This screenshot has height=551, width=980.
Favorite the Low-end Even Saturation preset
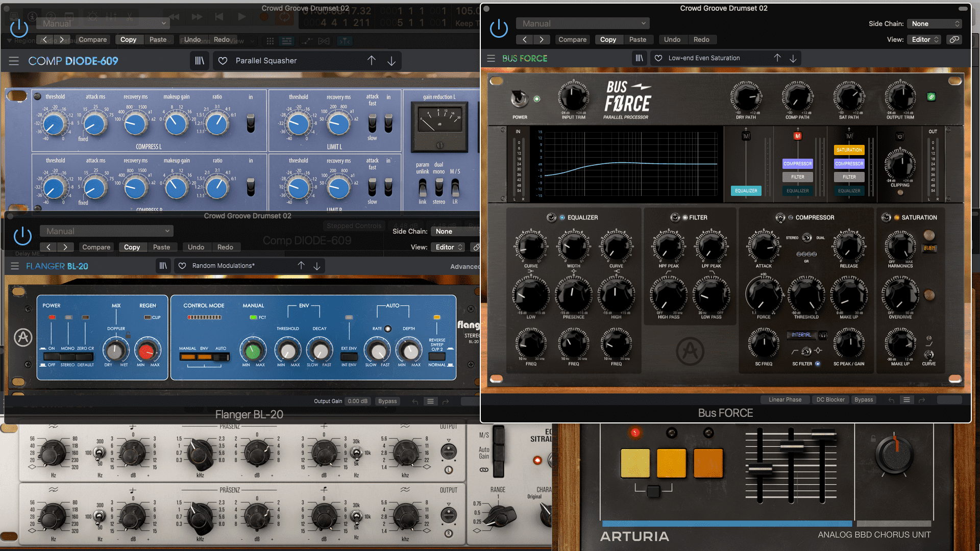(658, 58)
